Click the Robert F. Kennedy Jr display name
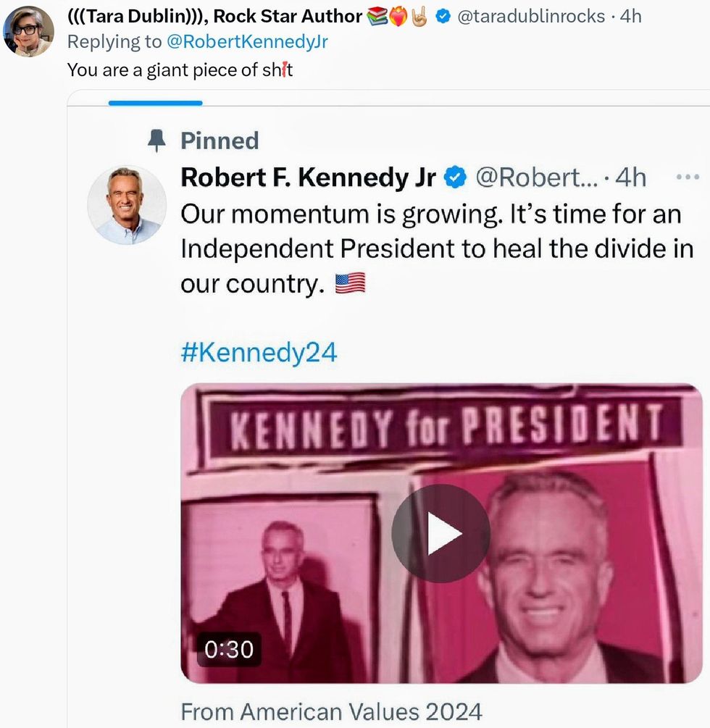Viewport: 710px width, 728px height. point(308,177)
